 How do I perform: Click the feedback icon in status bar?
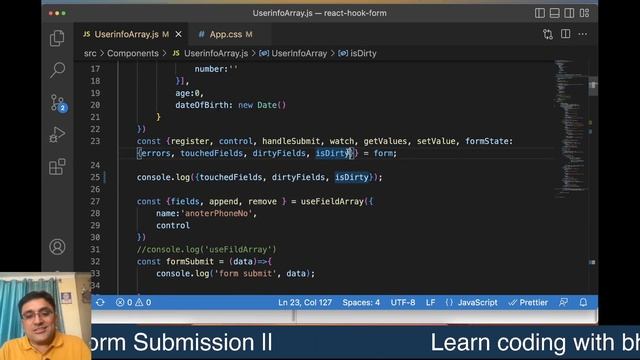563,302
